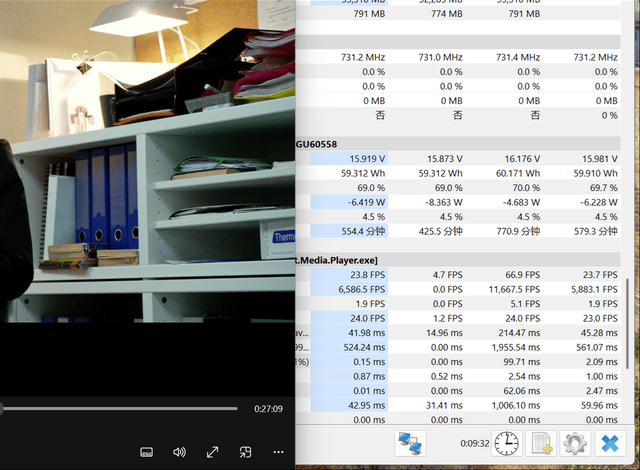Image resolution: width=640 pixels, height=470 pixels.
Task: Collapse the GU60558 battery section header
Action: click(x=316, y=144)
